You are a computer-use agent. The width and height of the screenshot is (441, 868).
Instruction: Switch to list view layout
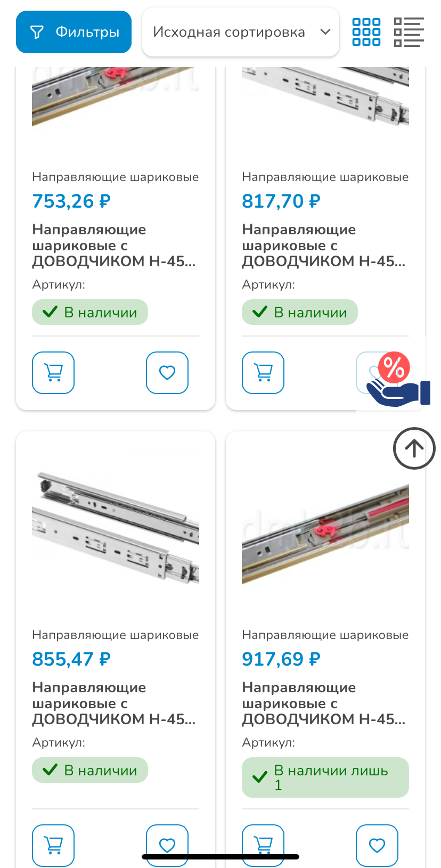tap(409, 32)
